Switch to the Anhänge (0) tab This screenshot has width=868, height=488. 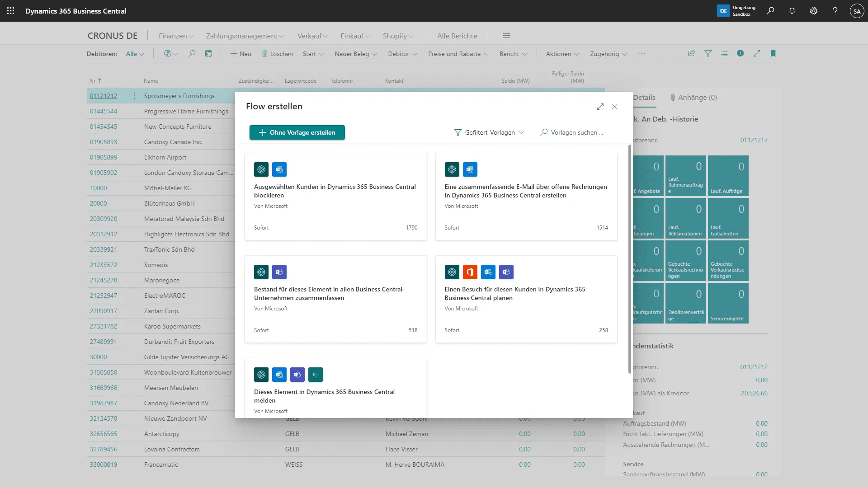tap(694, 97)
